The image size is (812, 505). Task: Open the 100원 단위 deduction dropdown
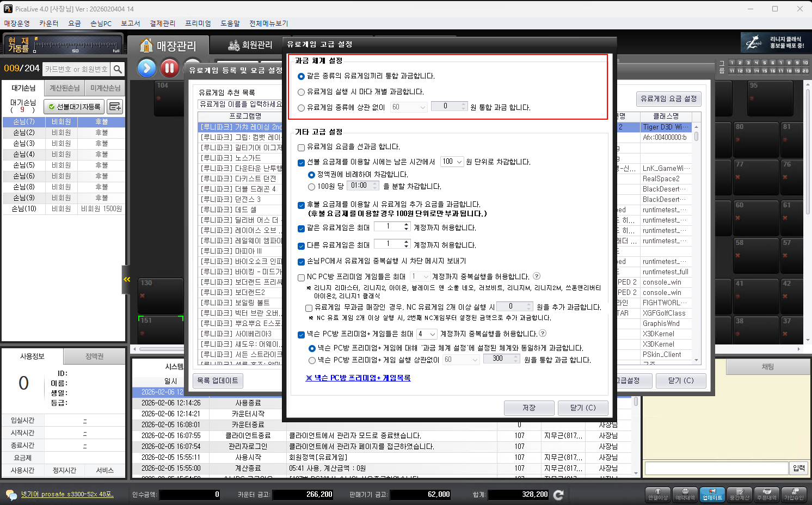pos(452,162)
